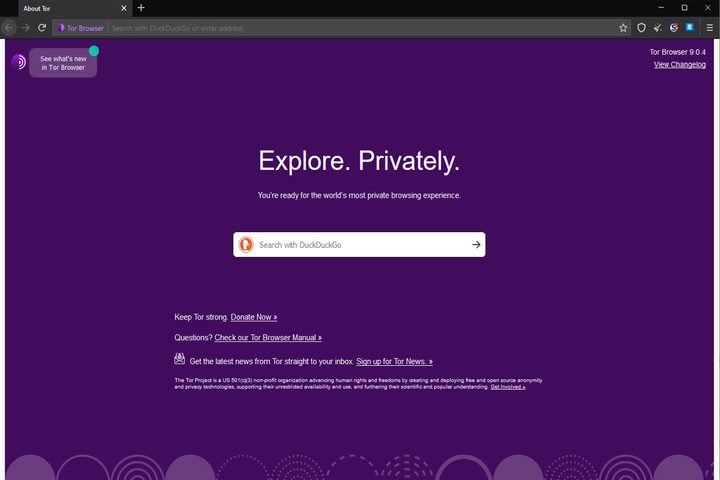Open the security level shield icon

coord(641,28)
